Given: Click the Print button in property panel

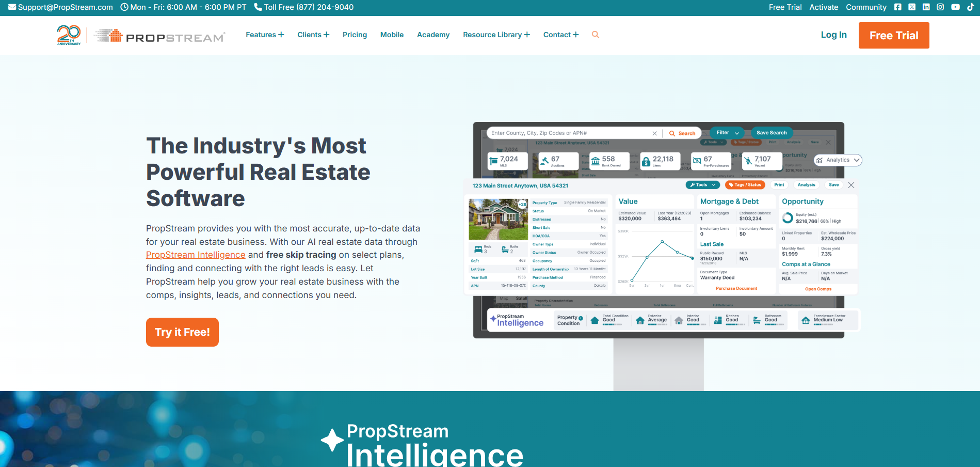Looking at the screenshot, I should pos(779,185).
